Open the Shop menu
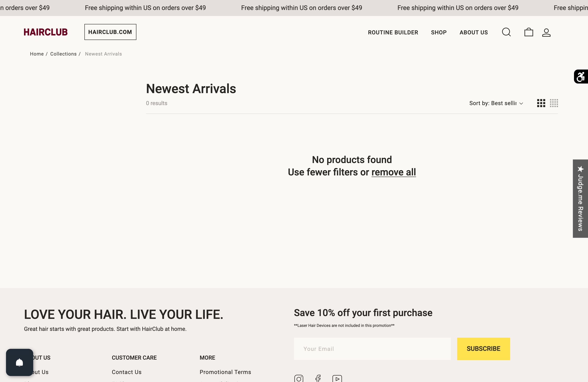The height and width of the screenshot is (382, 588). coord(439,32)
